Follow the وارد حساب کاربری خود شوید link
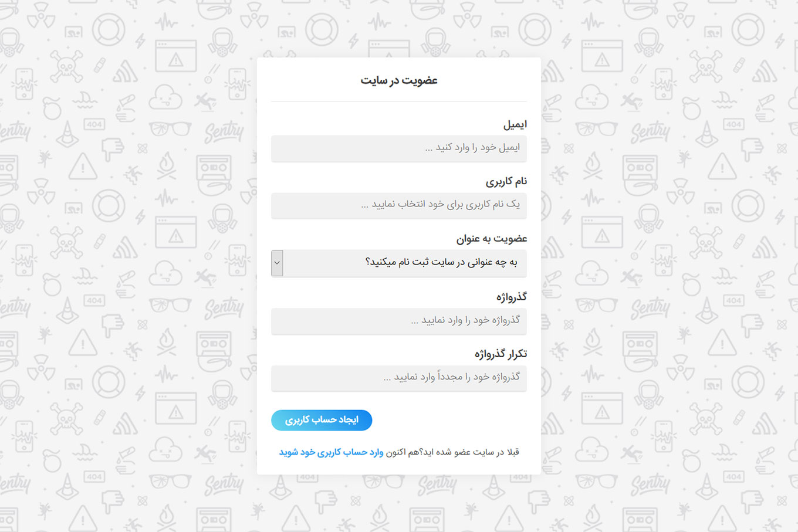Viewport: 798px width, 532px height. point(331,452)
